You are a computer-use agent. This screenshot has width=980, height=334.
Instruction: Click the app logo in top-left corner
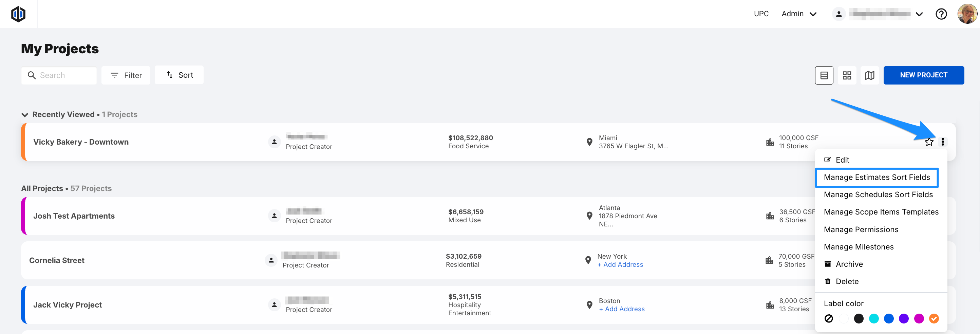tap(18, 14)
